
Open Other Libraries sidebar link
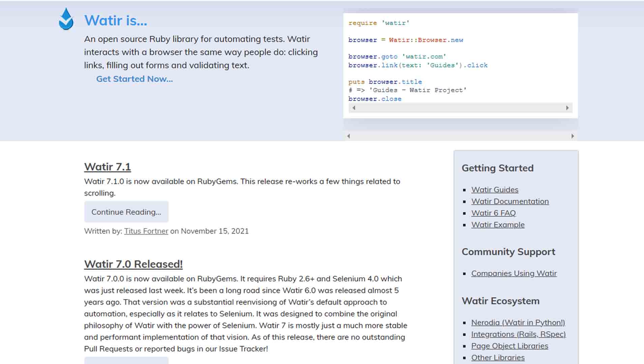498,358
